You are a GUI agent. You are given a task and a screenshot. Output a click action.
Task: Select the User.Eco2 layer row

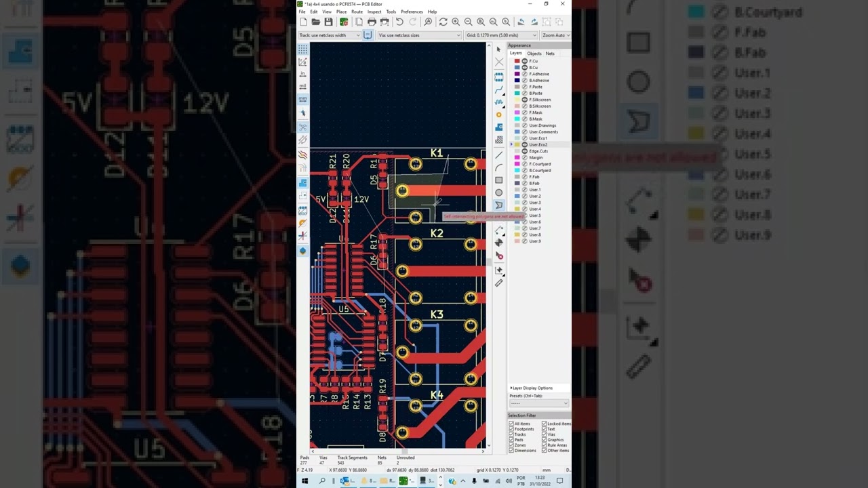540,145
